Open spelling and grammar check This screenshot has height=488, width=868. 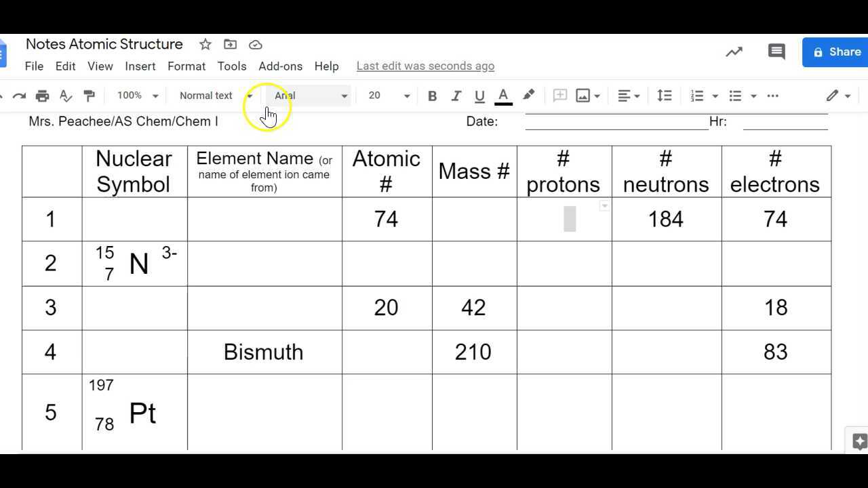66,96
